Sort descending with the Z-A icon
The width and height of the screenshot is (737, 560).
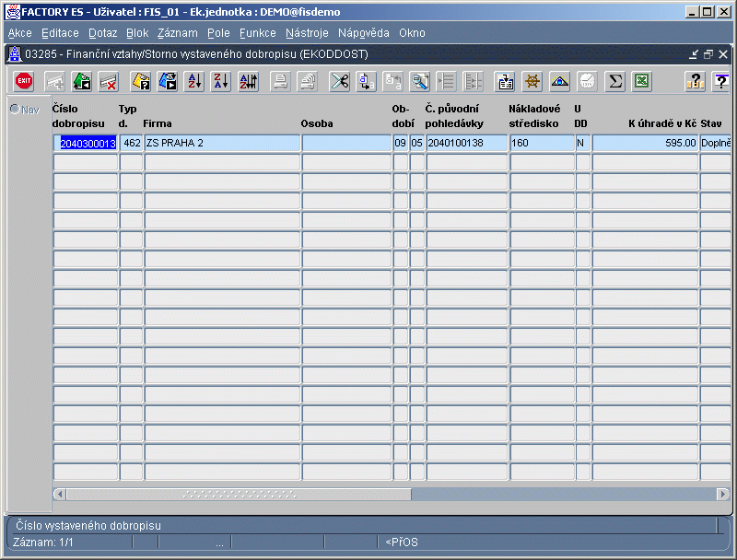tap(221, 81)
